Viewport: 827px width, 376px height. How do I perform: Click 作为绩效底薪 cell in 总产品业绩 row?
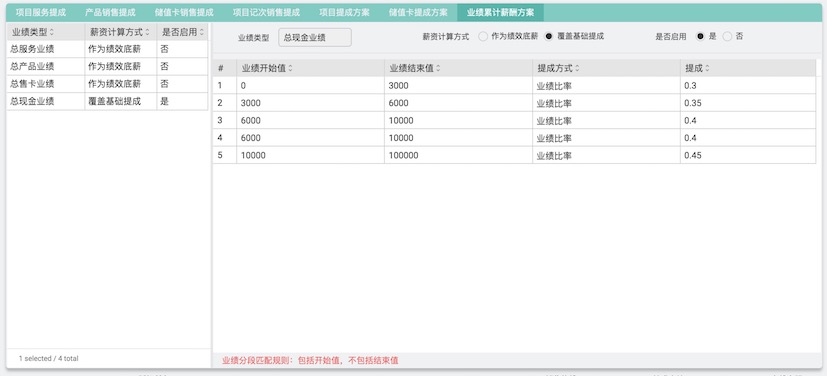click(x=120, y=67)
